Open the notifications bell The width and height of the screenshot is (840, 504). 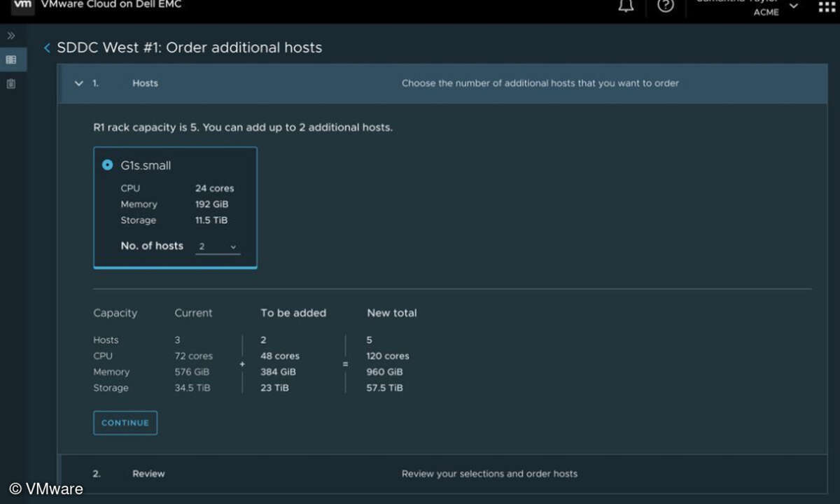pos(626,6)
